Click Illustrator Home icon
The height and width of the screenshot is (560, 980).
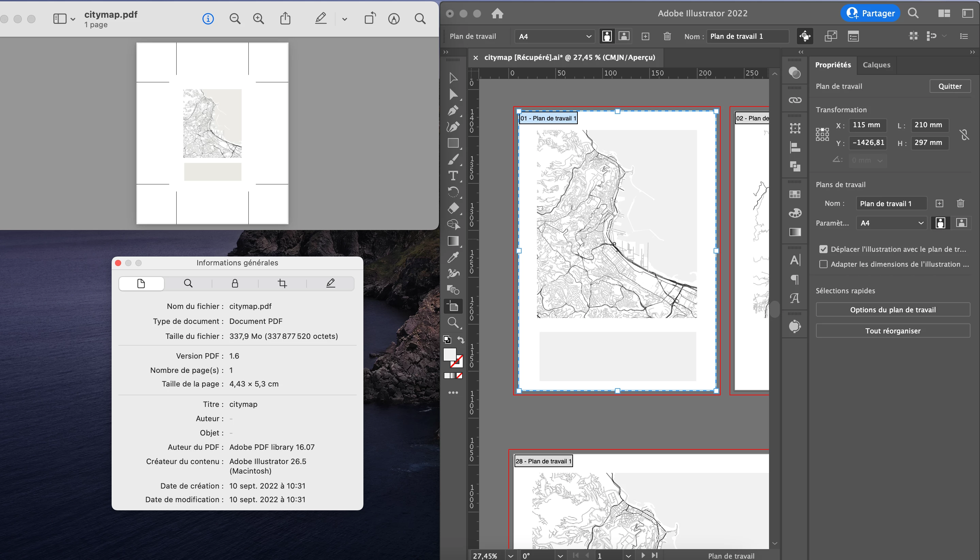tap(497, 14)
